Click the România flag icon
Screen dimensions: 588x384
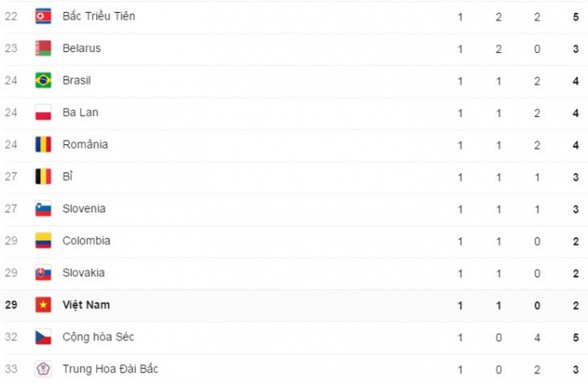43,145
